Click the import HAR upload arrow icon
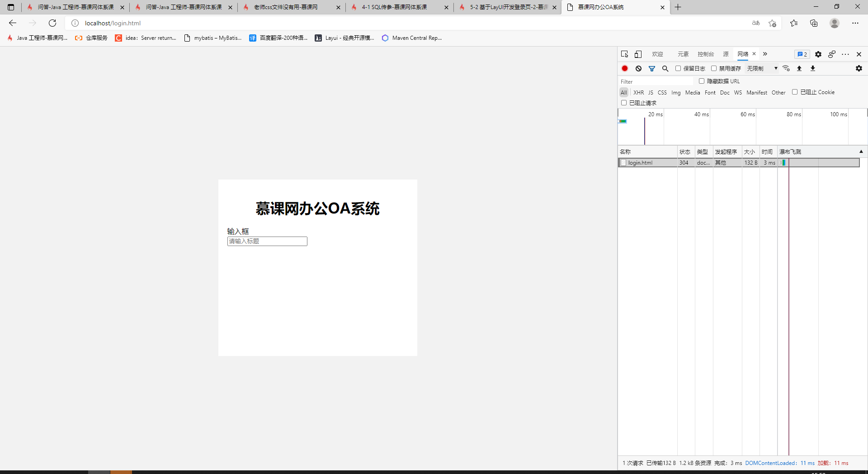Screen dimensions: 868x474 point(799,68)
